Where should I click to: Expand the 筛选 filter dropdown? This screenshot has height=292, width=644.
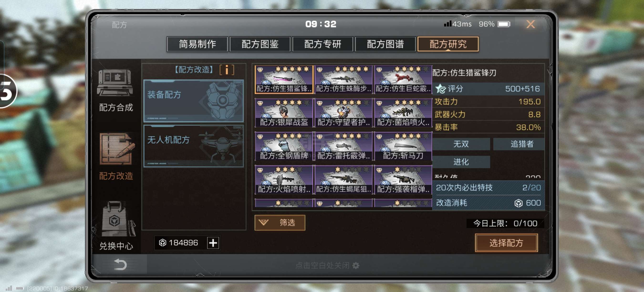[x=280, y=223]
